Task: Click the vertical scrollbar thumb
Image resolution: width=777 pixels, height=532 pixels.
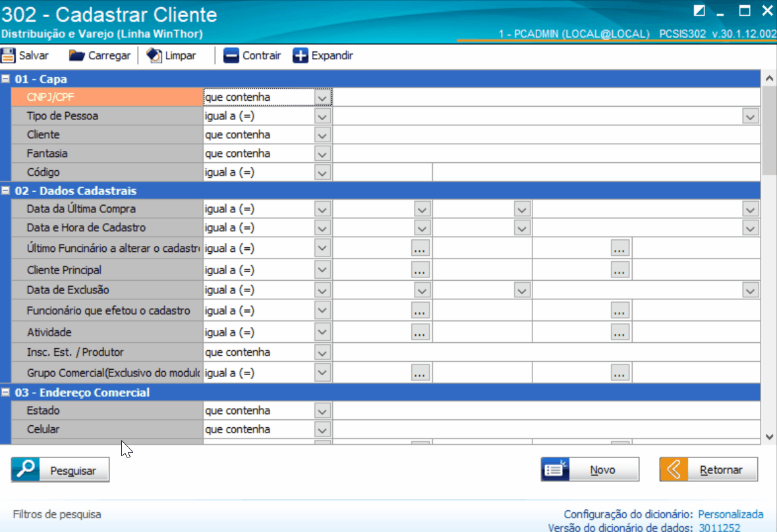Action: pos(769,130)
